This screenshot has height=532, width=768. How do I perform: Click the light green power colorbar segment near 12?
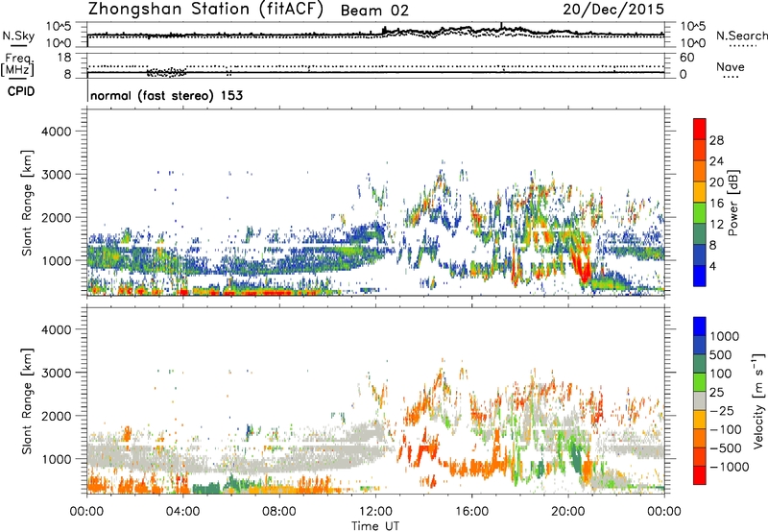[x=700, y=212]
